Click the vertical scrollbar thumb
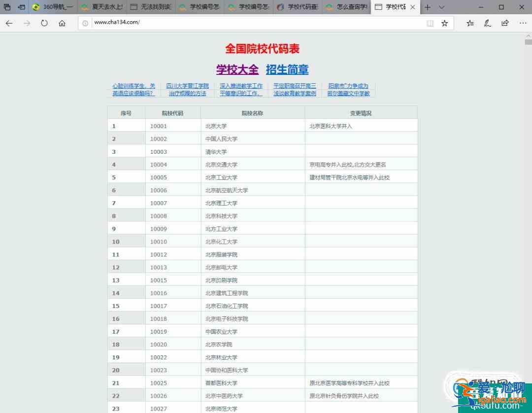The image size is (532, 413). pos(528,42)
